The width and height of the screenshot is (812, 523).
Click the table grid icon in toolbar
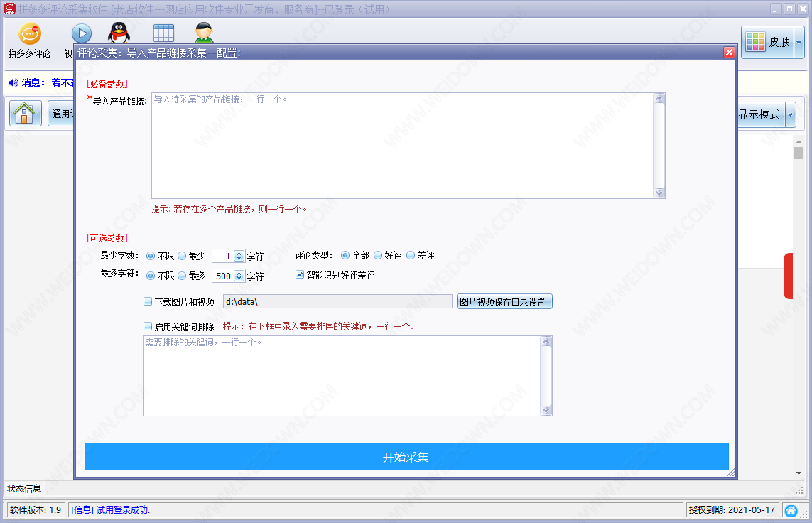163,33
